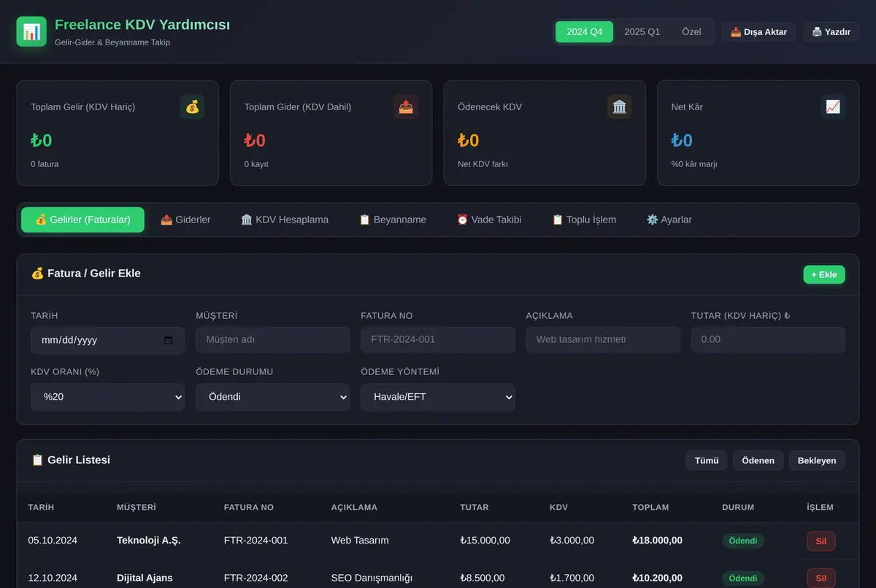Switch to the 2025 Q1 period

coord(642,31)
